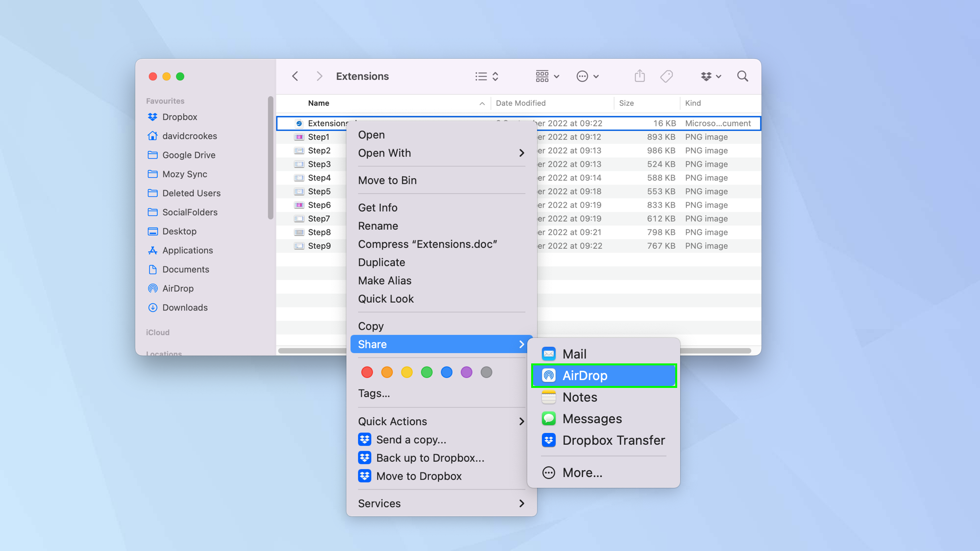
Task: Select the red color tag swatch
Action: pos(367,372)
